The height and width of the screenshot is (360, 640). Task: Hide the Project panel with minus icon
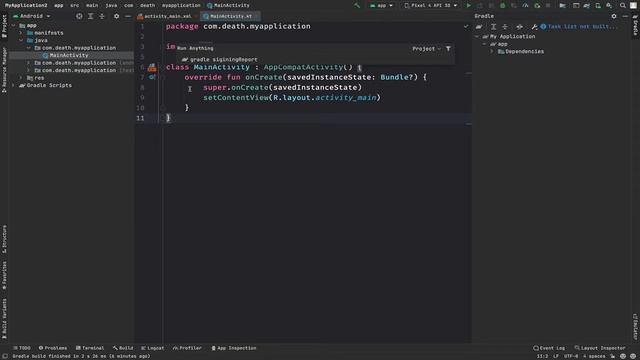pos(128,16)
